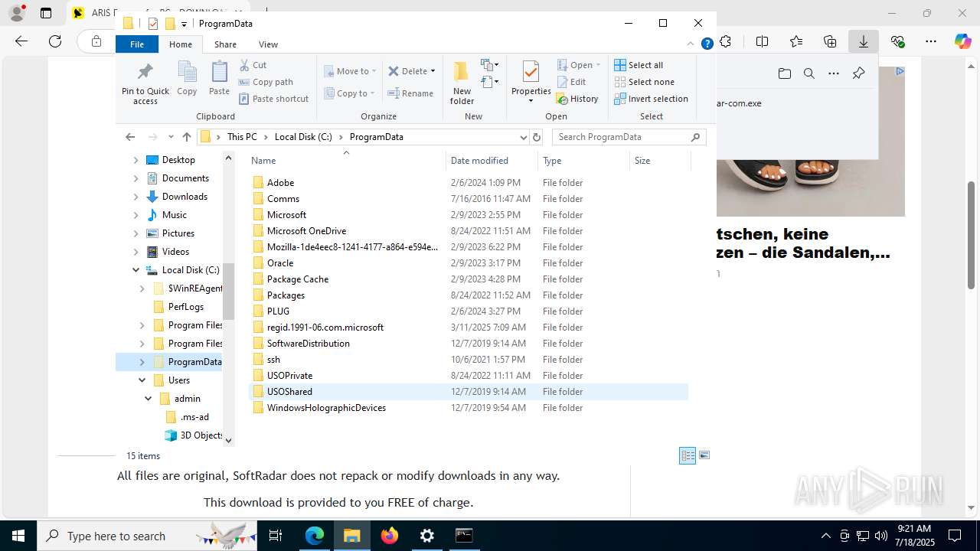
Task: Open Microsoft Edge from taskbar
Action: coord(315,536)
